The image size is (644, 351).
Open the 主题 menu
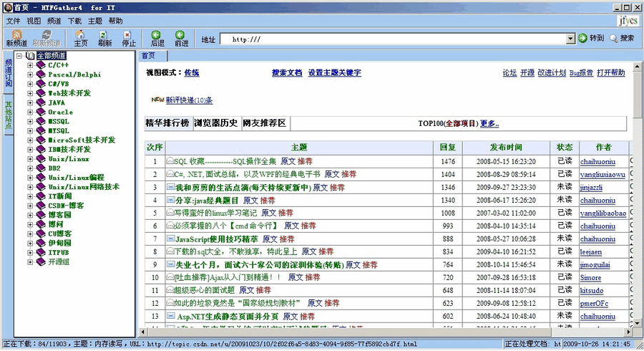coord(95,21)
